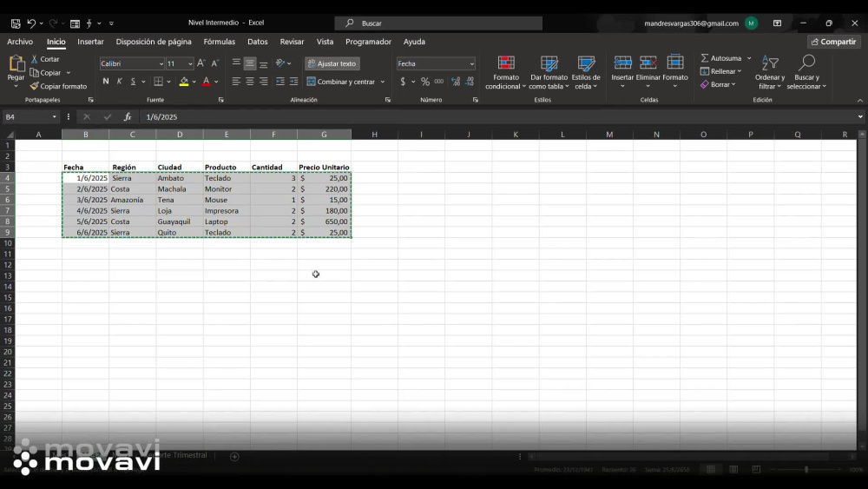Screen dimensions: 868x489
Task: Apply yellow fill color bucket
Action: (184, 82)
